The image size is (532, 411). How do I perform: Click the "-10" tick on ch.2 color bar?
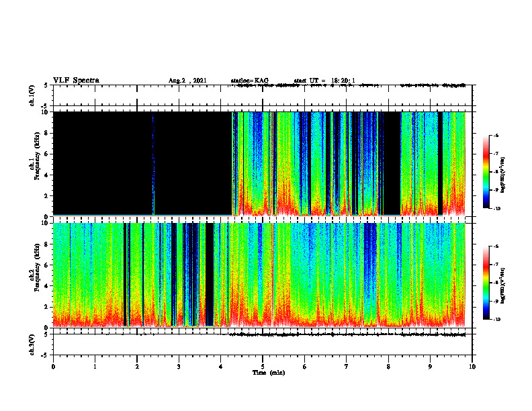tap(496, 320)
